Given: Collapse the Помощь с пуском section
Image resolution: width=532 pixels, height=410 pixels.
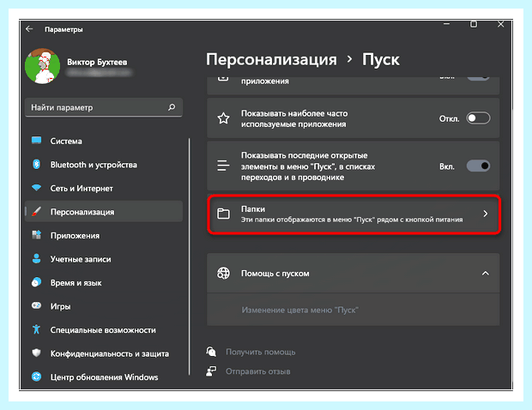Looking at the screenshot, I should (x=486, y=274).
